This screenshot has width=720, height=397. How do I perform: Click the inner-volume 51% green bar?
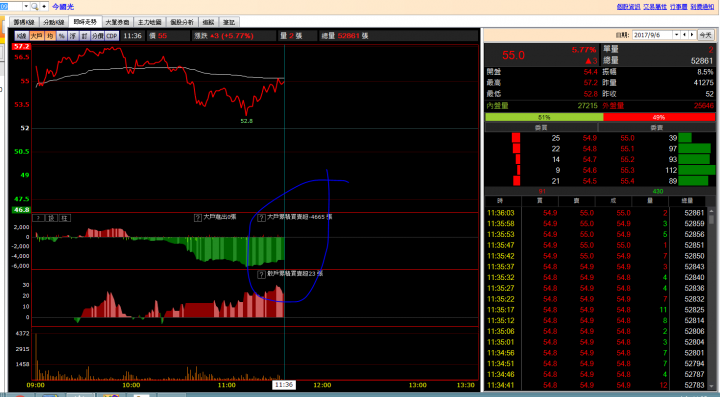click(544, 117)
